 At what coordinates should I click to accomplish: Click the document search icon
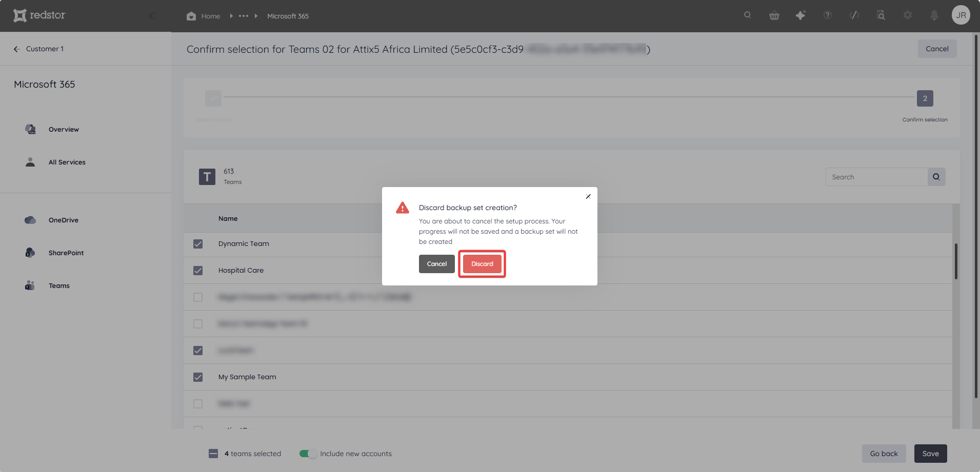point(881,15)
